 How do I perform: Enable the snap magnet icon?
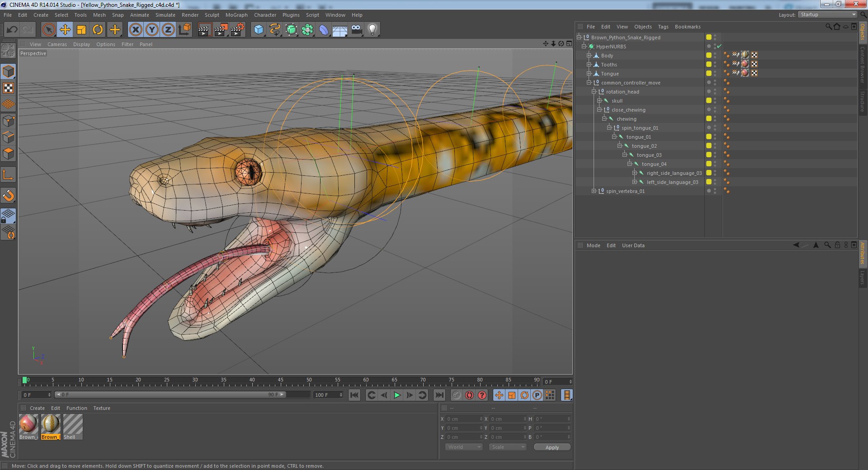click(x=9, y=196)
